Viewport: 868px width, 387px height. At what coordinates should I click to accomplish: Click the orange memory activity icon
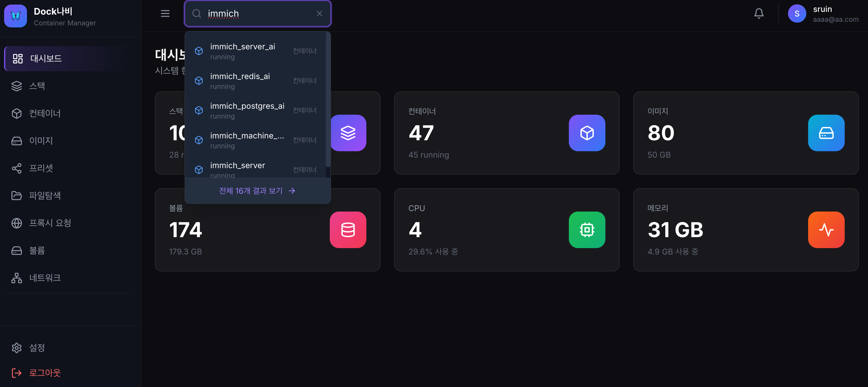pyautogui.click(x=826, y=230)
